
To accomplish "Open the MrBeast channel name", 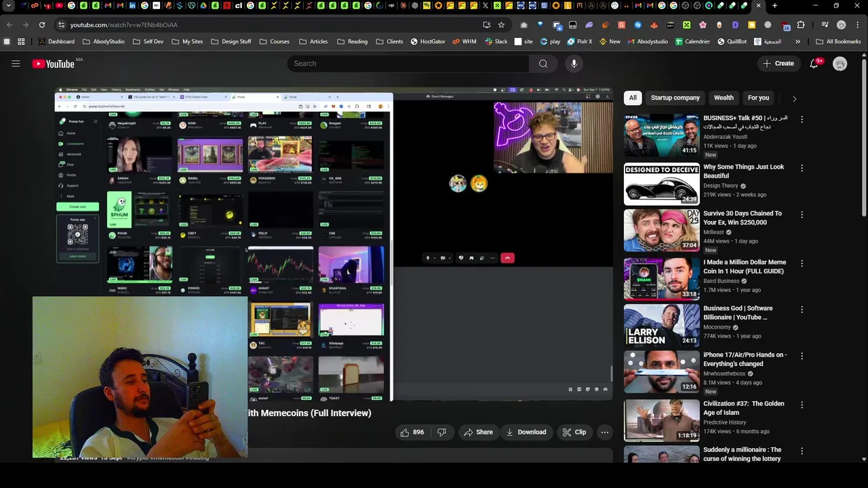I will point(715,232).
